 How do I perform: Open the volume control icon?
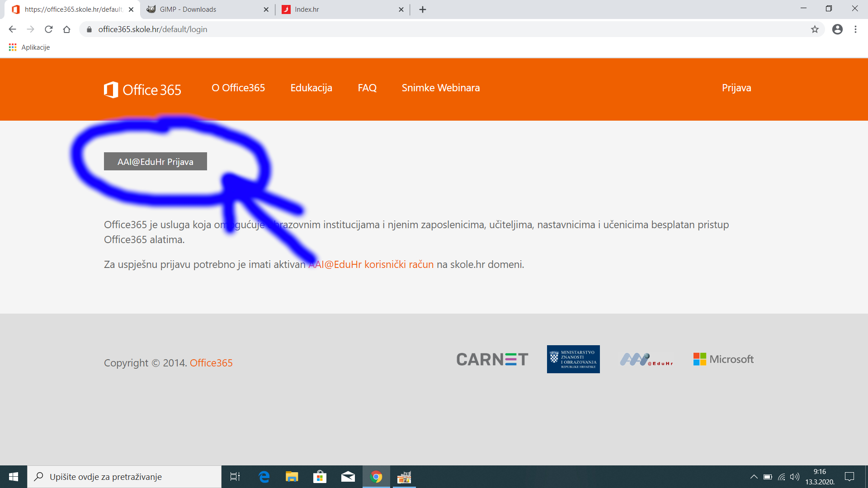pyautogui.click(x=795, y=477)
